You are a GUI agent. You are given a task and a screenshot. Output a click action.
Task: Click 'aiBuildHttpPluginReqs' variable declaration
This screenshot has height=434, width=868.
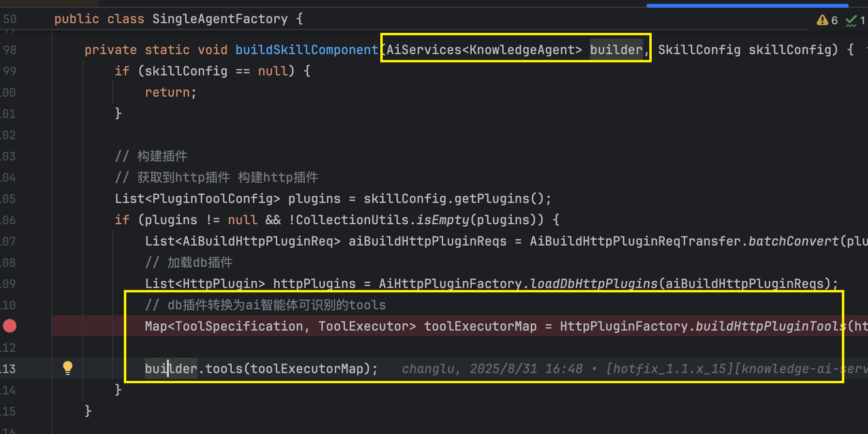point(428,241)
